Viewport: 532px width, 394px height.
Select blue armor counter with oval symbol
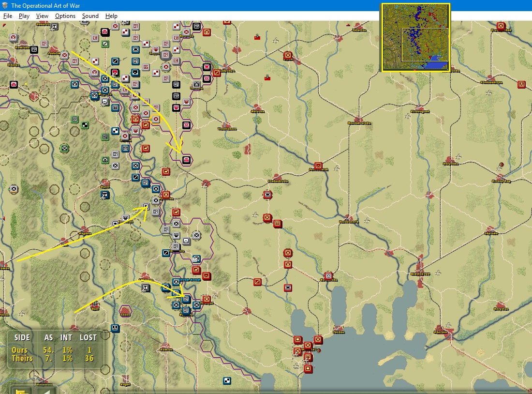tap(136, 49)
